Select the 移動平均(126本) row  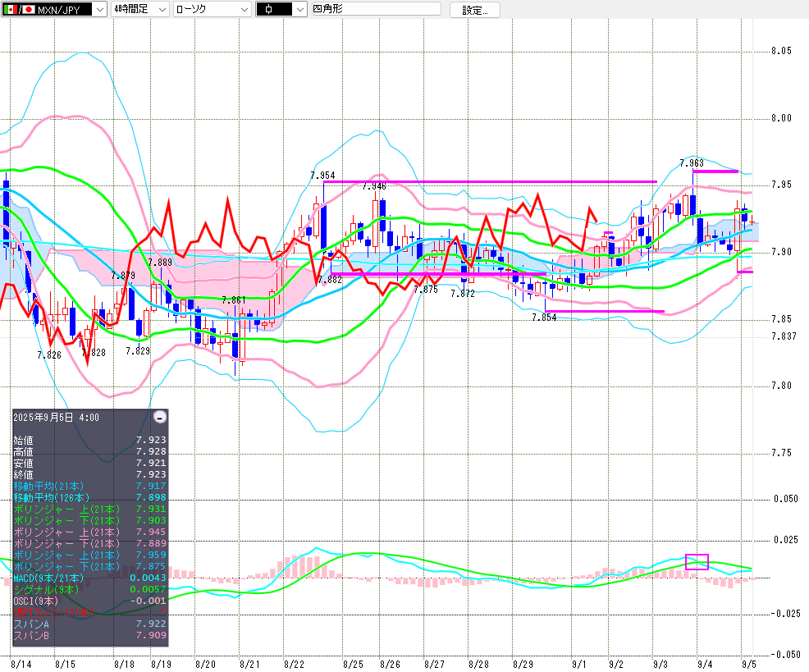(x=89, y=497)
